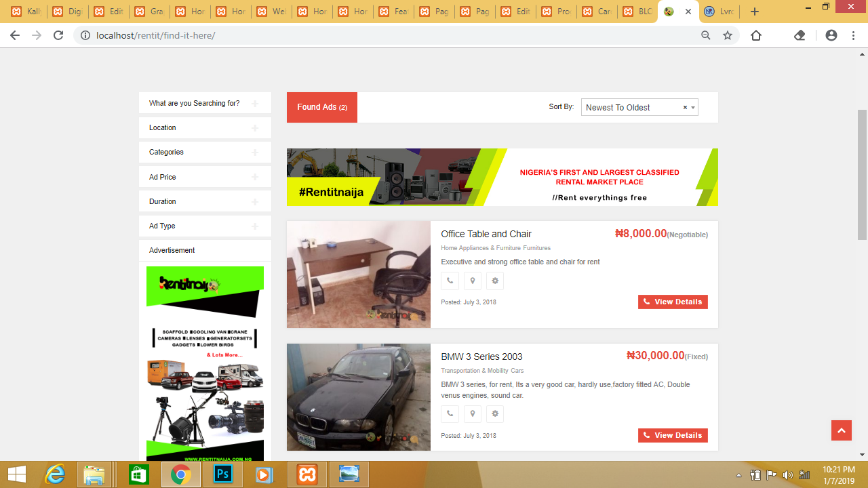
Task: Click the scroll-to-top arrow button
Action: pyautogui.click(x=841, y=430)
